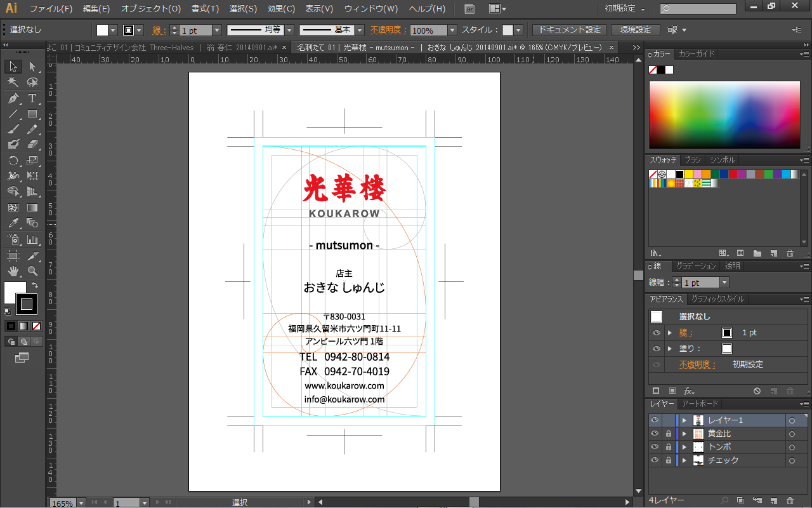The height and width of the screenshot is (508, 812).
Task: Choose the Magic Wand tool
Action: coord(13,83)
